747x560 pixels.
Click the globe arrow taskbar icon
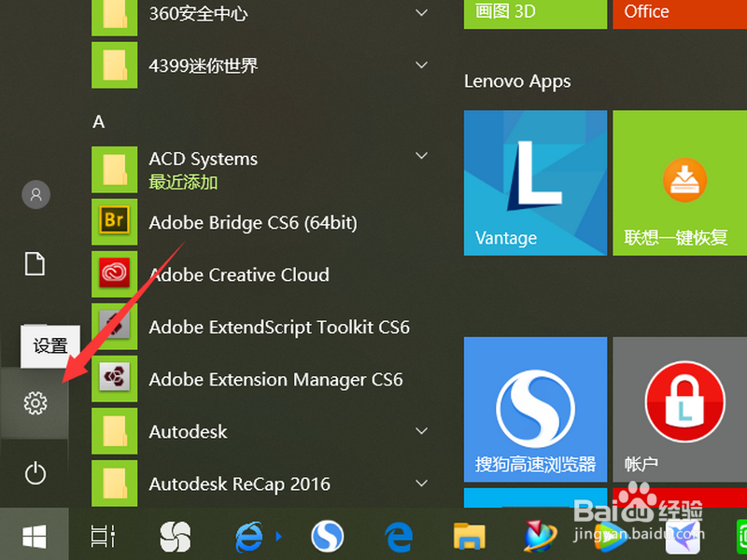541,536
